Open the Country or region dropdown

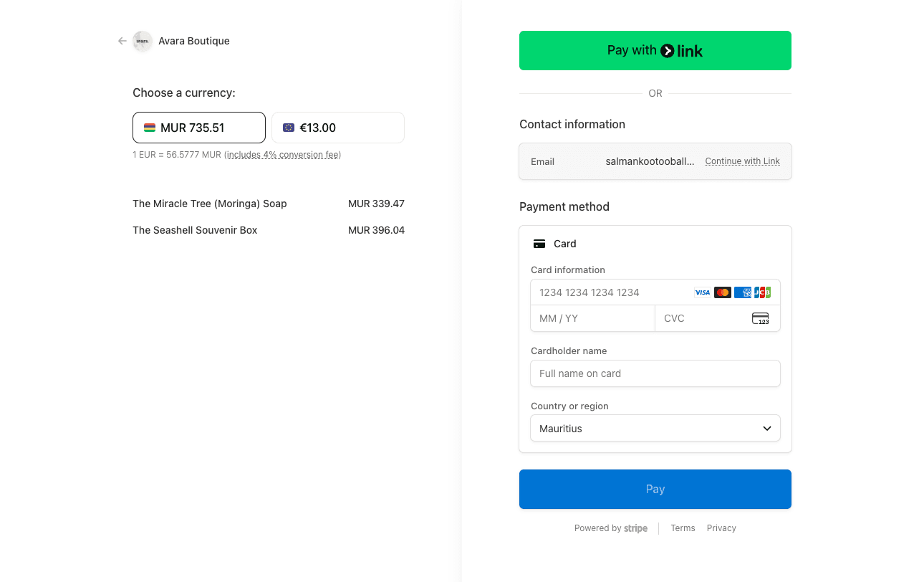click(x=655, y=429)
